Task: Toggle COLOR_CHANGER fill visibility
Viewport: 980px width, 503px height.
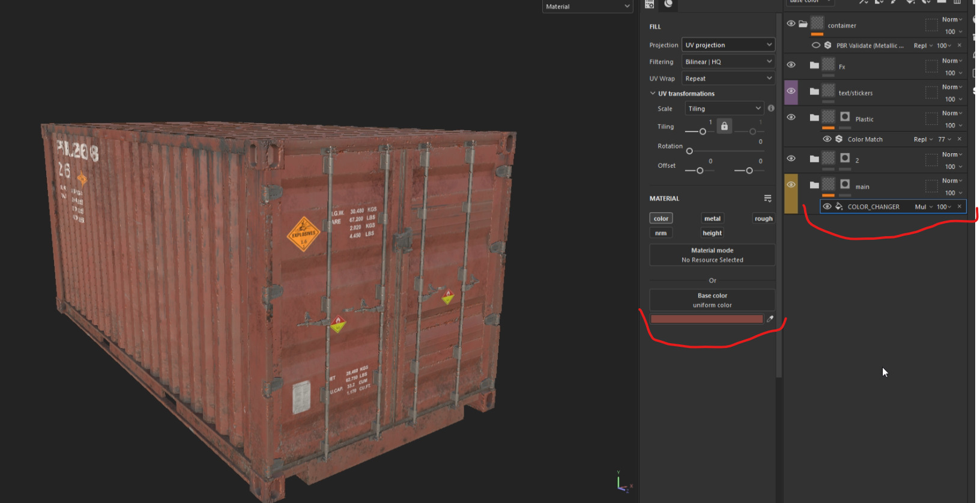Action: click(x=827, y=206)
